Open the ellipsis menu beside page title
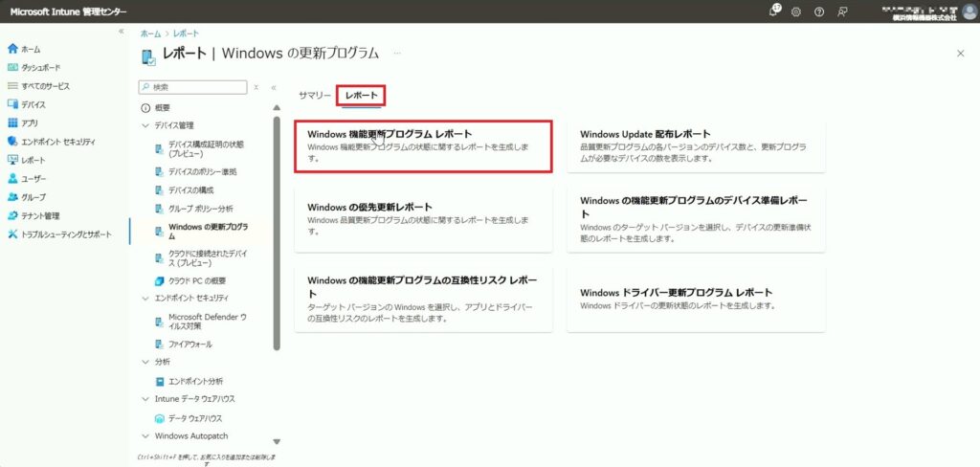Screen dimensions: 980x467 point(397,54)
